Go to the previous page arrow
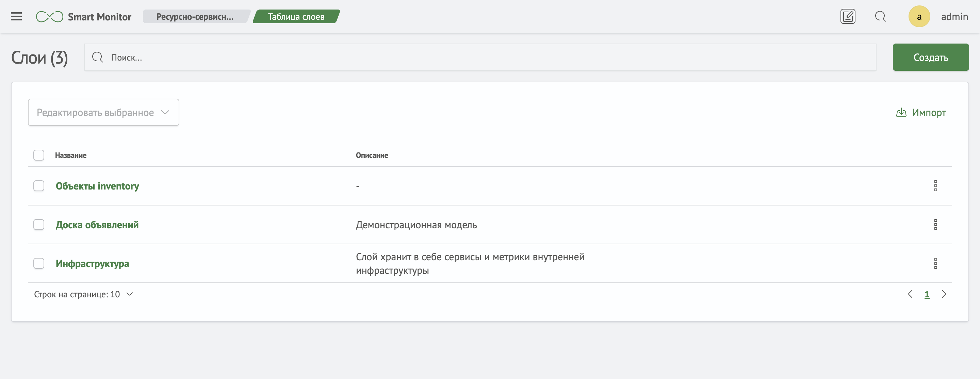 910,294
